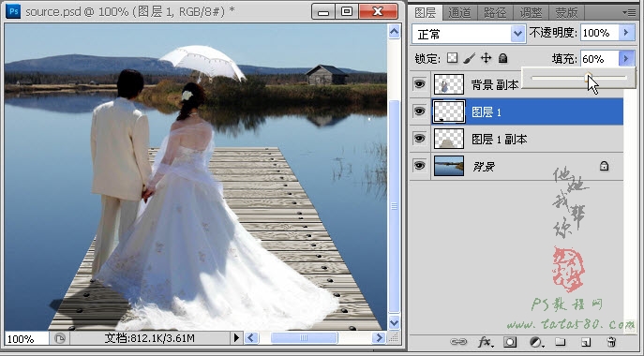Click the 背景 layer thumbnail
This screenshot has height=356, width=644.
(449, 166)
